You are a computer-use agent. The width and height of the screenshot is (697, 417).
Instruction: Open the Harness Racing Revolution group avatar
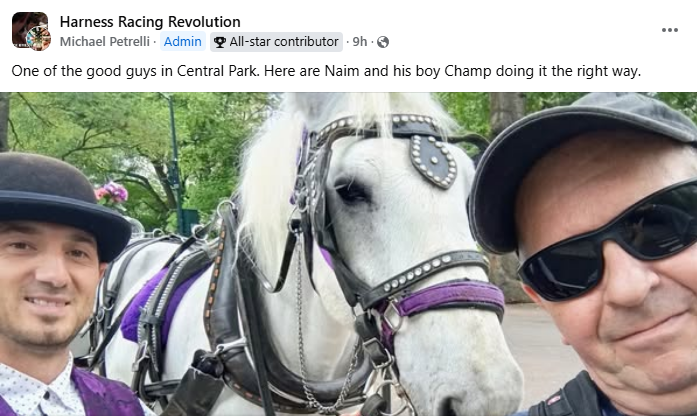29,28
